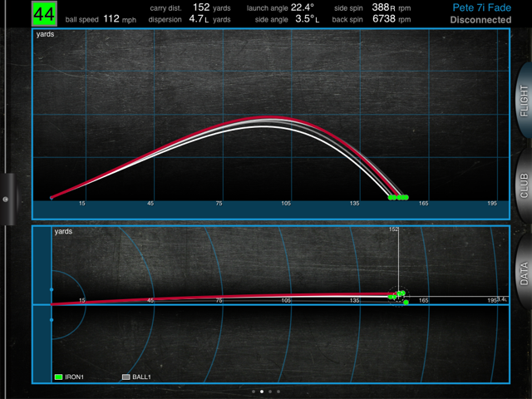Toggle the BALL1 legend gray swatch

click(x=126, y=377)
